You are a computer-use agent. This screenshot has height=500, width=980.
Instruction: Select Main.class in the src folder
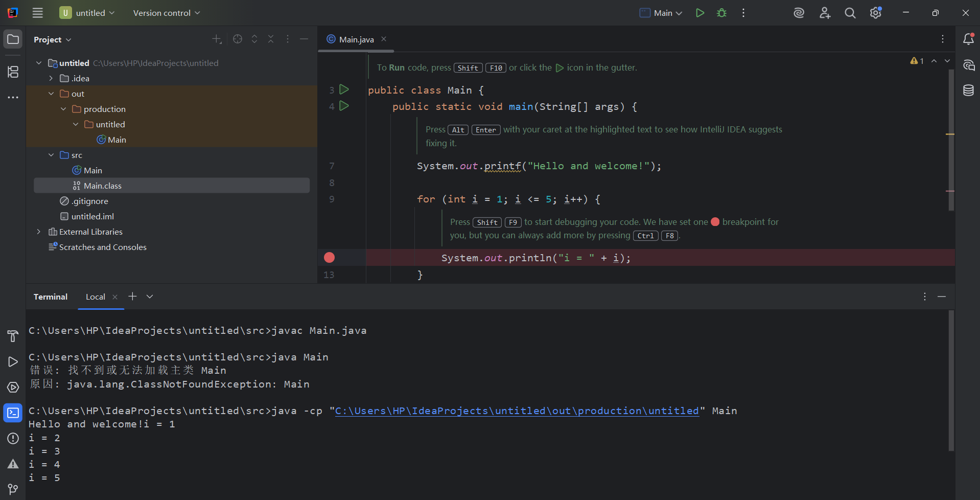[172, 186]
